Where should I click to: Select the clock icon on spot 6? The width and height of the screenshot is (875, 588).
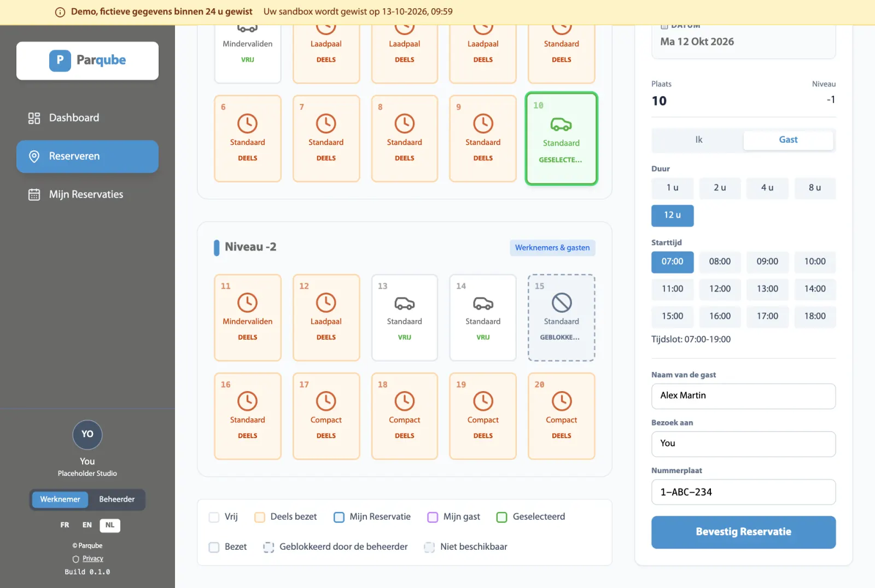point(248,124)
